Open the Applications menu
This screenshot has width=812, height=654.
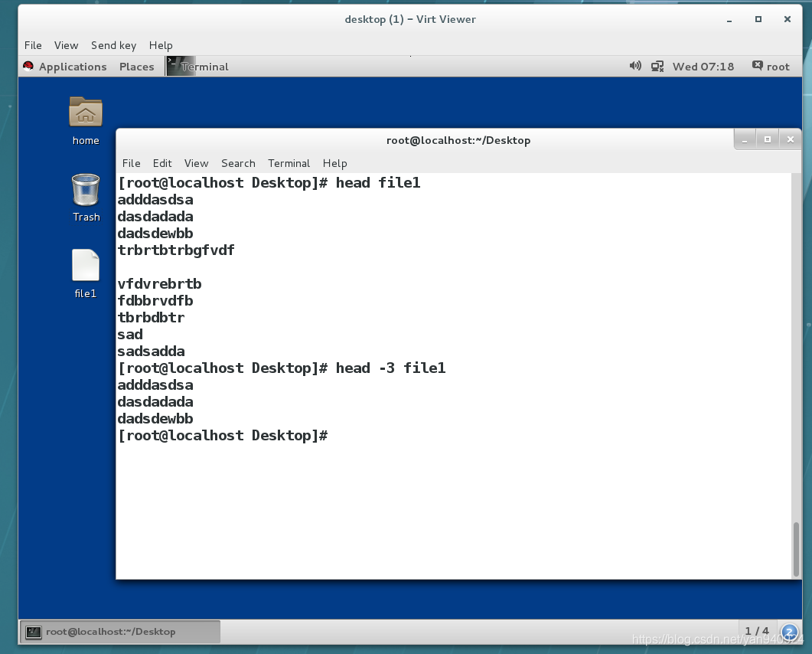pos(73,67)
